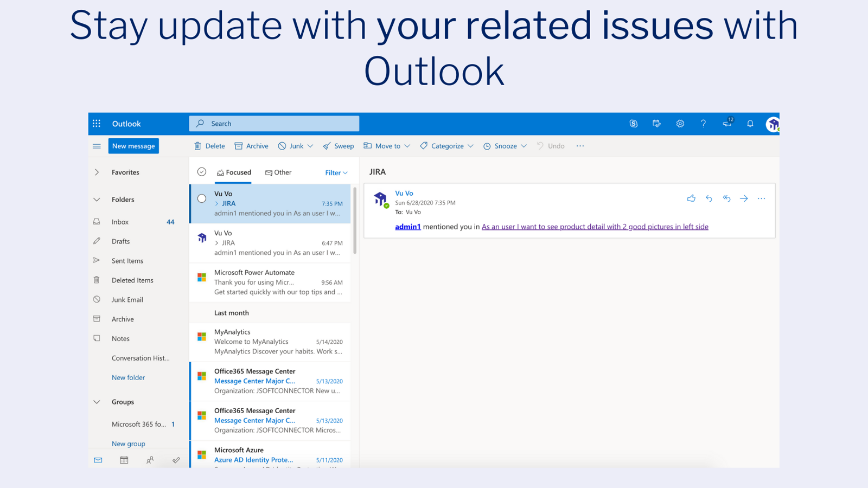Open Outlook settings gear
The width and height of the screenshot is (868, 488).
pos(680,124)
